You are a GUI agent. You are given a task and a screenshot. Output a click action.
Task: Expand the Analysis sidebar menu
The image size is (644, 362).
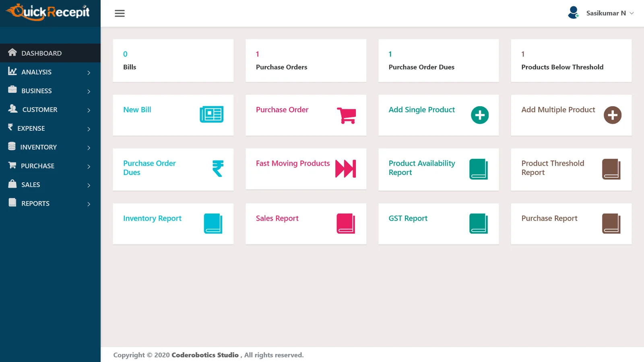[x=50, y=72]
